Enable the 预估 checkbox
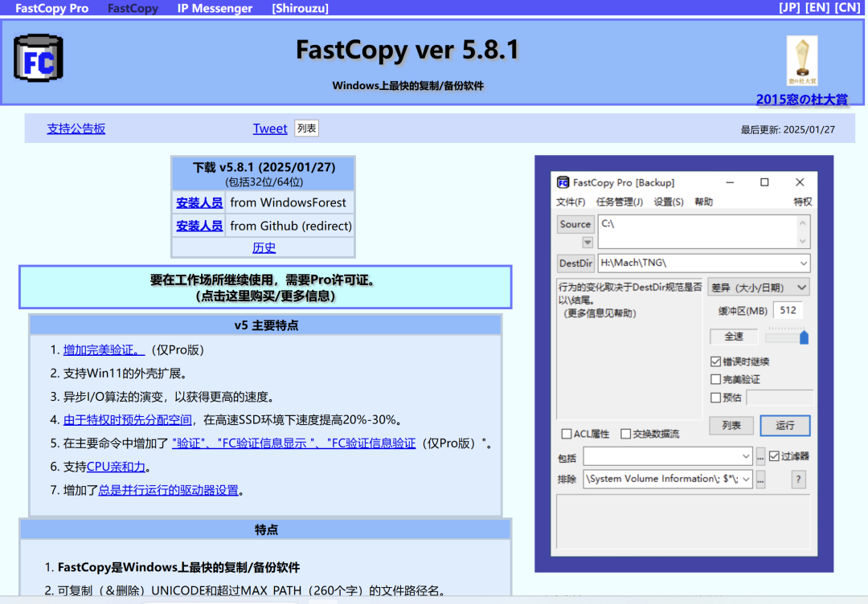The width and height of the screenshot is (868, 604). pyautogui.click(x=715, y=398)
